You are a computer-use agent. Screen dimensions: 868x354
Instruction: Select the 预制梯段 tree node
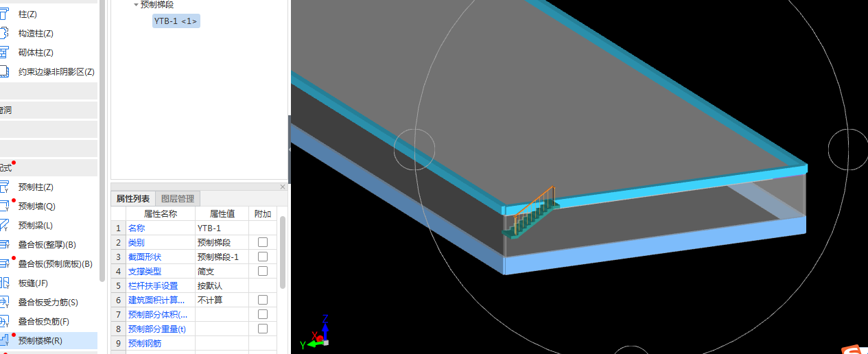click(x=157, y=4)
